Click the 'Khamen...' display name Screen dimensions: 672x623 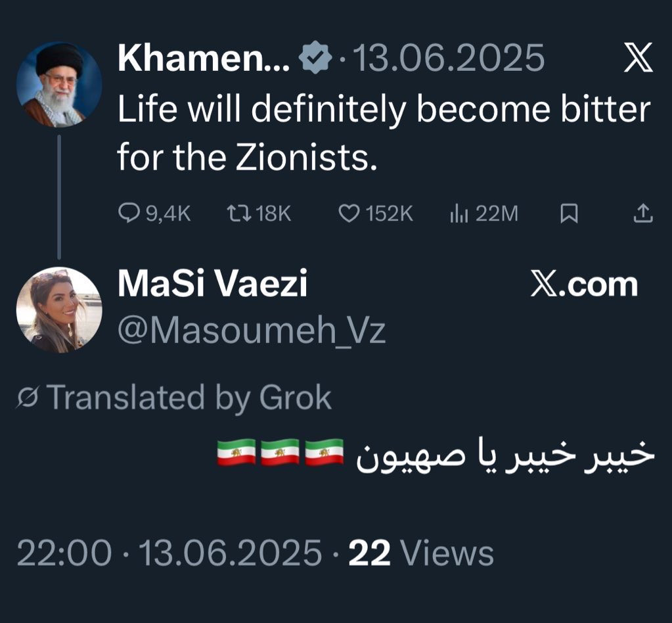click(x=203, y=59)
